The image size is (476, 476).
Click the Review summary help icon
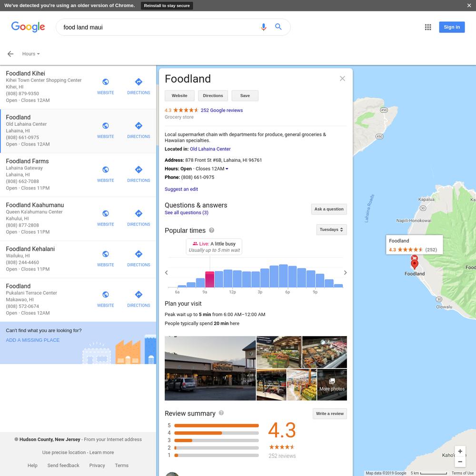click(221, 413)
